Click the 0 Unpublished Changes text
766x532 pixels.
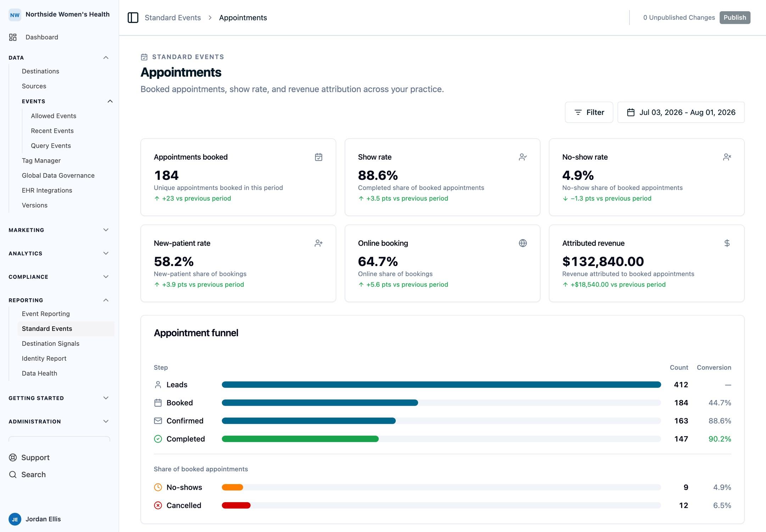pos(679,18)
